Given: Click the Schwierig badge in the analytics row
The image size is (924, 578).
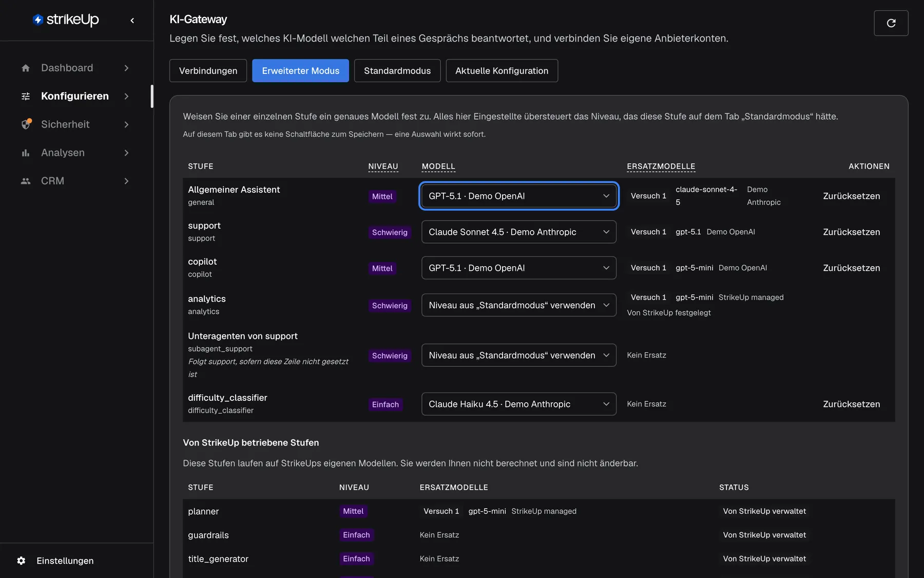Looking at the screenshot, I should 390,306.
